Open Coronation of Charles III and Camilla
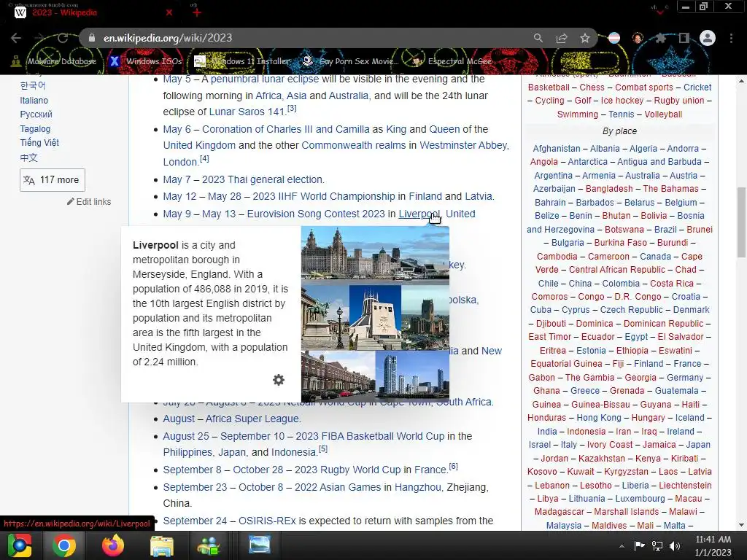The width and height of the screenshot is (747, 560). click(x=286, y=129)
